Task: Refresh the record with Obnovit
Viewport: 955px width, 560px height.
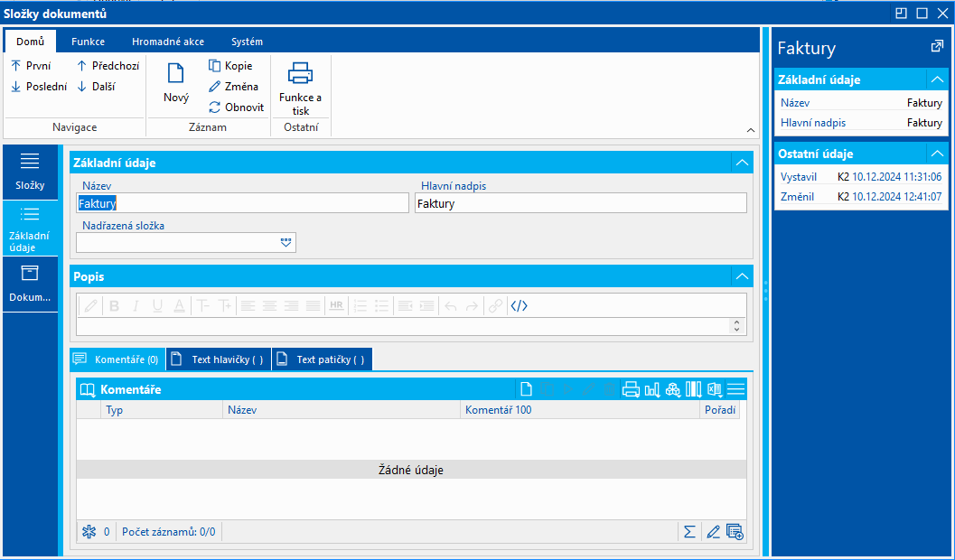Action: coord(237,107)
